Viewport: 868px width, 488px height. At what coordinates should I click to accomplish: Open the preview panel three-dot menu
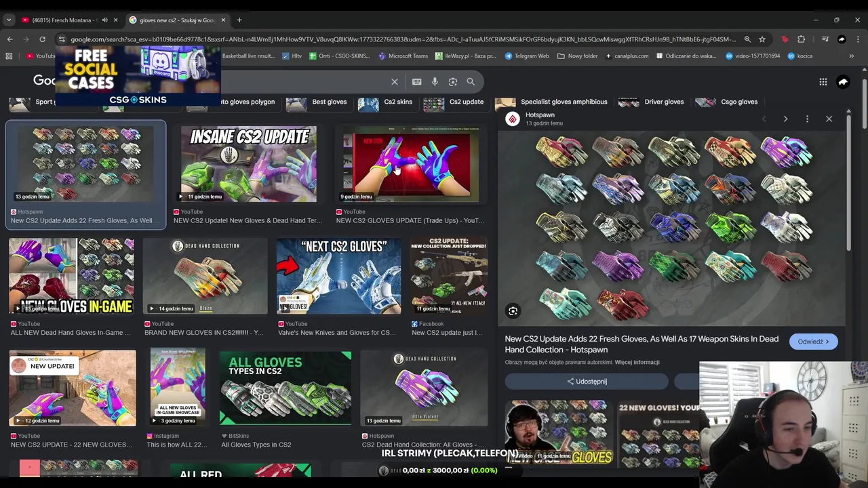click(x=807, y=119)
